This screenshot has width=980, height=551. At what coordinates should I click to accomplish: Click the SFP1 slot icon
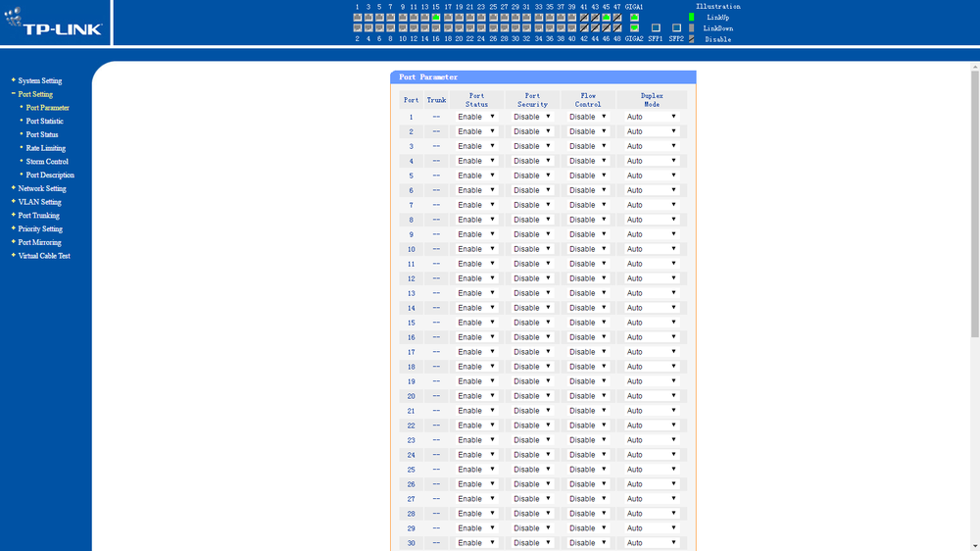click(656, 28)
